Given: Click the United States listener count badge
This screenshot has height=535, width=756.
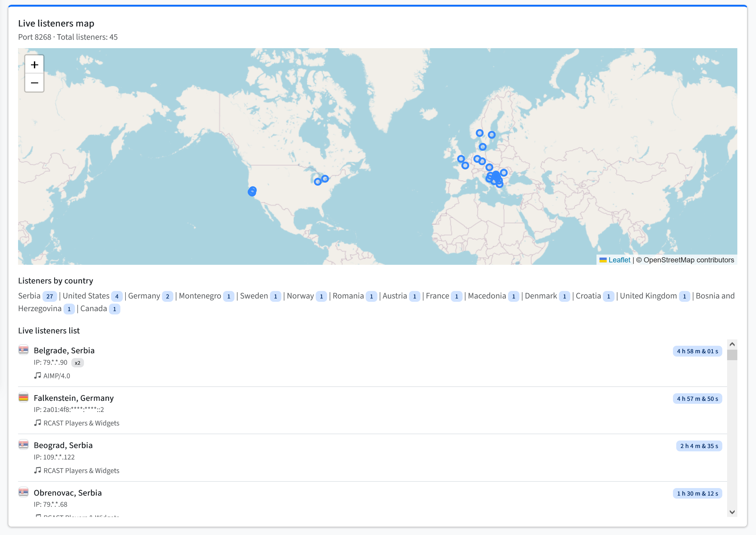Looking at the screenshot, I should 117,296.
